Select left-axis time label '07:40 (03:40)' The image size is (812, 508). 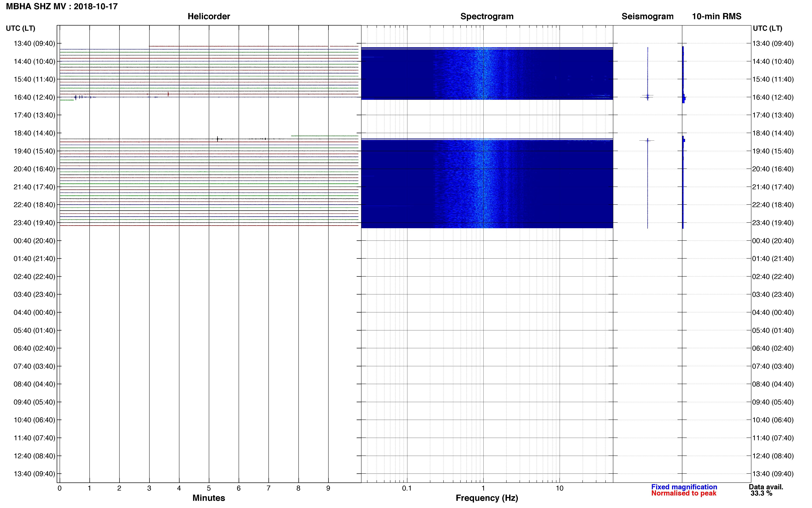click(34, 366)
